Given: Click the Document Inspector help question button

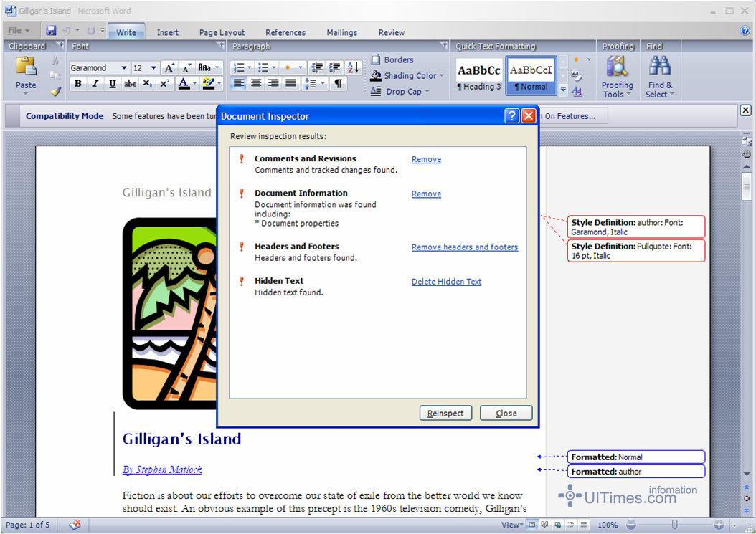Looking at the screenshot, I should 511,115.
